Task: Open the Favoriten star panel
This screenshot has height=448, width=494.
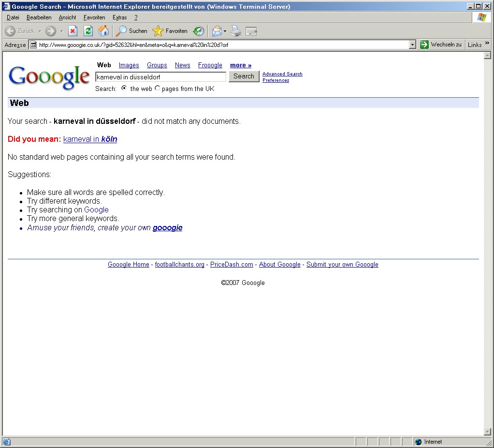Action: (170, 31)
